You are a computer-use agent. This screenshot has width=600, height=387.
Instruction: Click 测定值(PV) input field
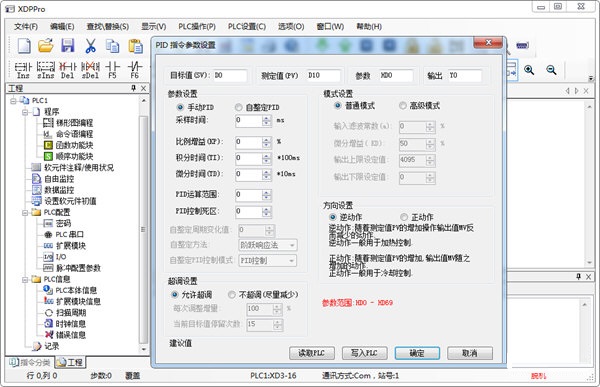point(323,75)
